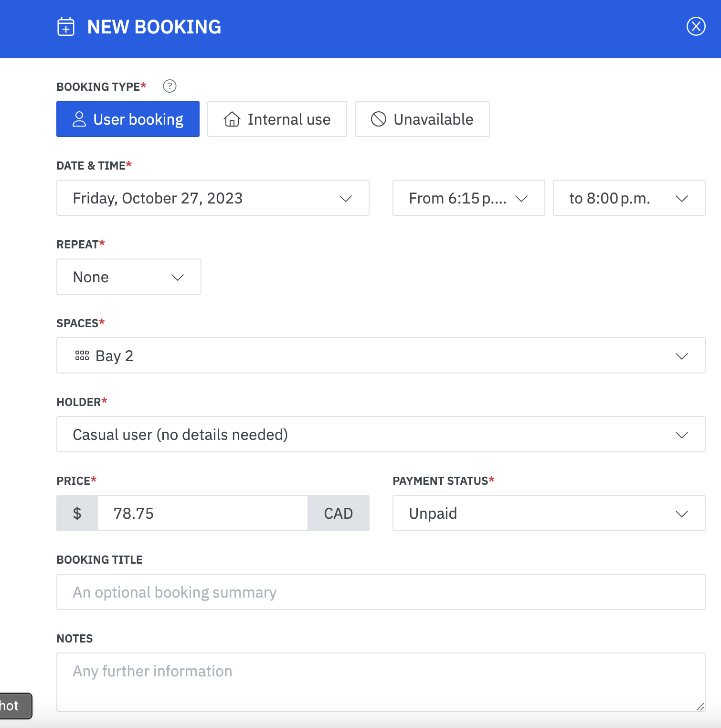Screen dimensions: 721x728
Task: Expand the end time 8:00 p.m. dropdown
Action: [629, 198]
